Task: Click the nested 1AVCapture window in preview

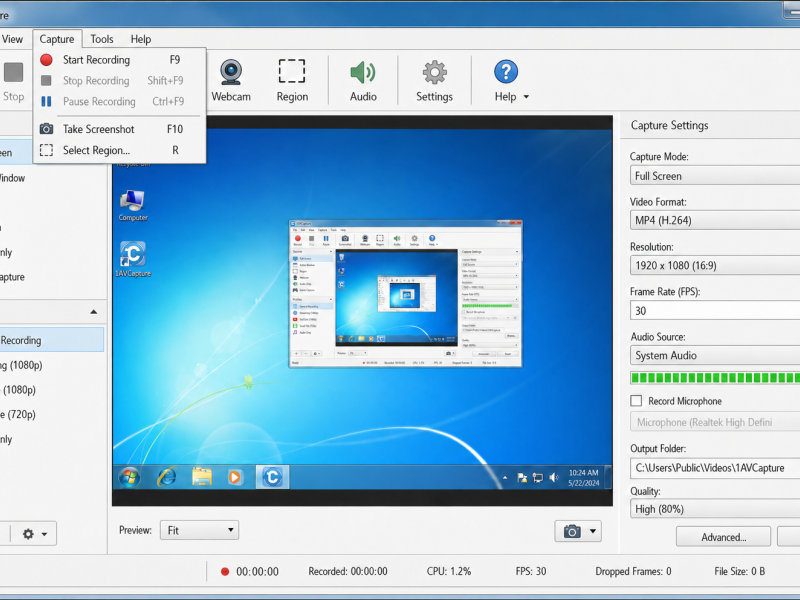Action: [x=406, y=293]
